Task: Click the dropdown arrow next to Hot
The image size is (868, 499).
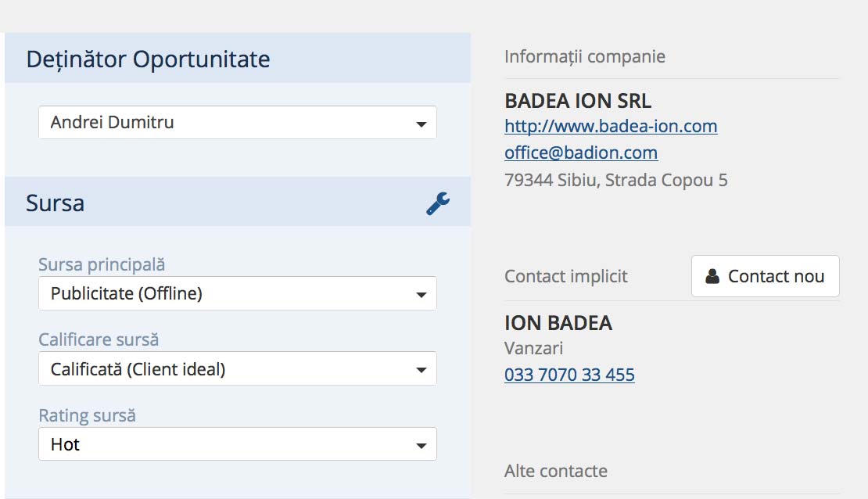Action: (x=421, y=445)
